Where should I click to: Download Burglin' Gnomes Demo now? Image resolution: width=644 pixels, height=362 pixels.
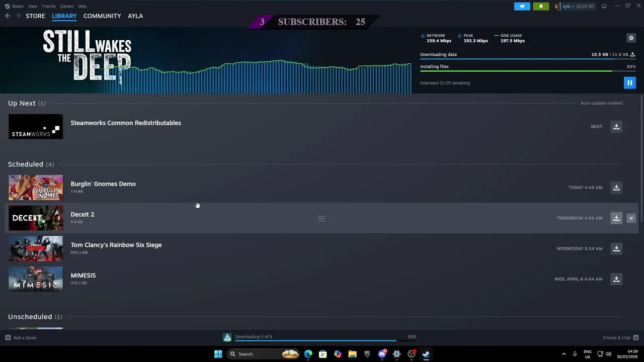[x=616, y=188]
